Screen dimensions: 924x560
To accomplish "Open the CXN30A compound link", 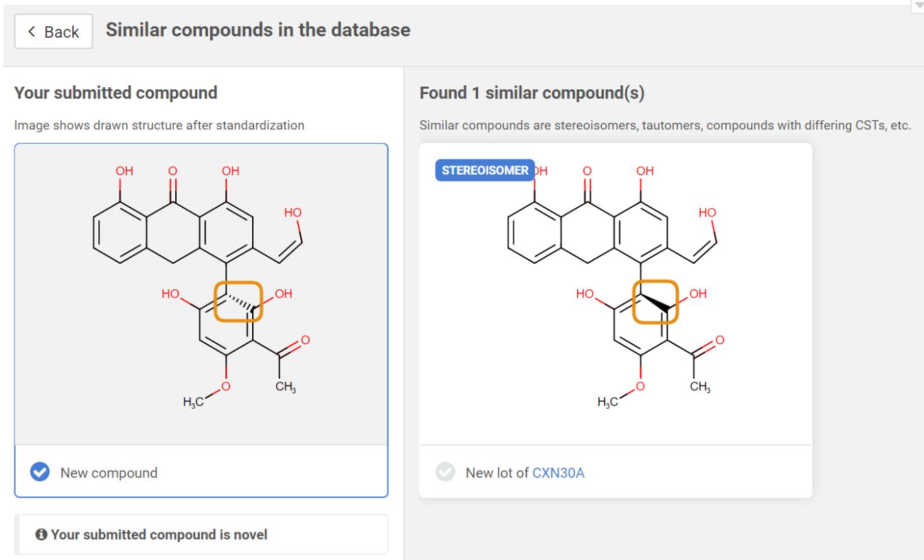I will pyautogui.click(x=558, y=473).
